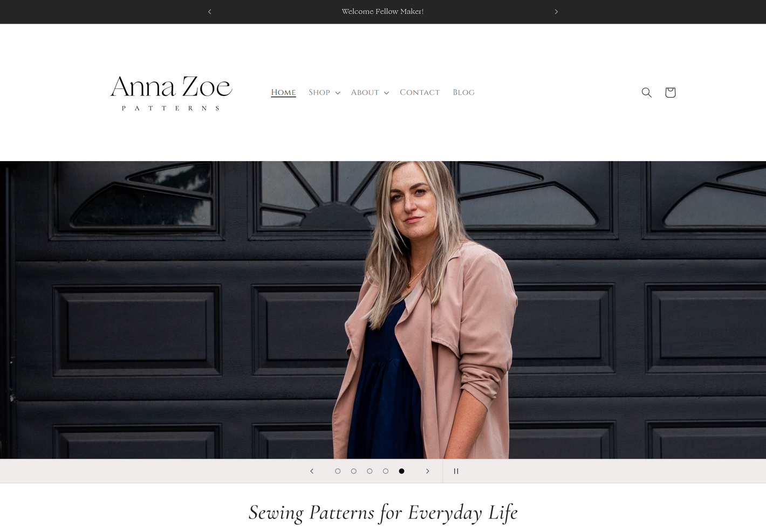This screenshot has width=766, height=532.
Task: Go to the Home menu item
Action: coord(283,93)
